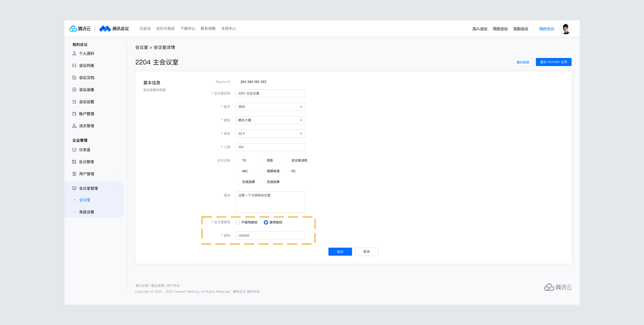This screenshot has width=644, height=325.
Task: Check the TV equipment checkbox
Action: [238, 160]
